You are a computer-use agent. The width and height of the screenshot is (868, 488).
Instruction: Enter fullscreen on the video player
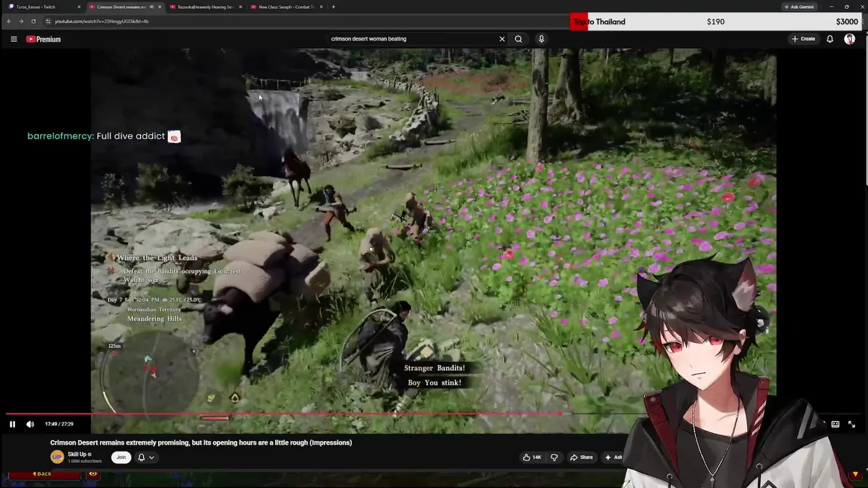coord(852,424)
